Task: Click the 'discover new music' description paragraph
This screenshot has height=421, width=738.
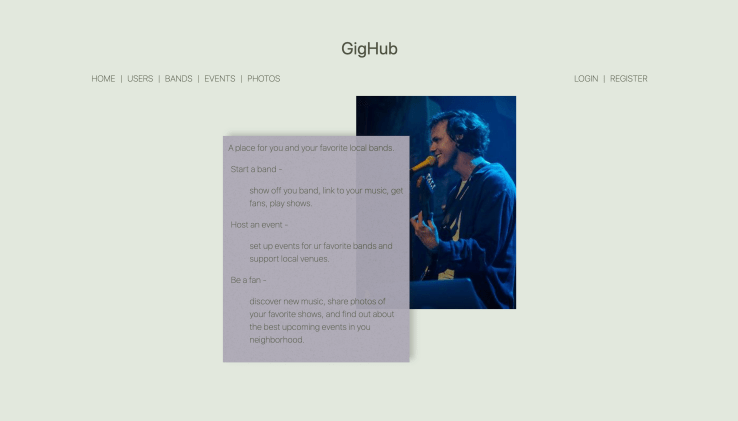Action: click(x=322, y=320)
